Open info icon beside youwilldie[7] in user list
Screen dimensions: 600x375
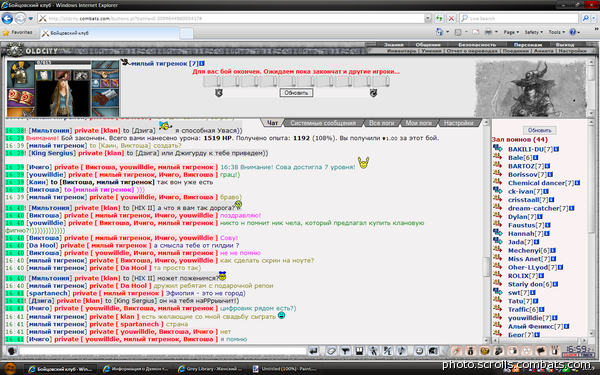coord(554,318)
